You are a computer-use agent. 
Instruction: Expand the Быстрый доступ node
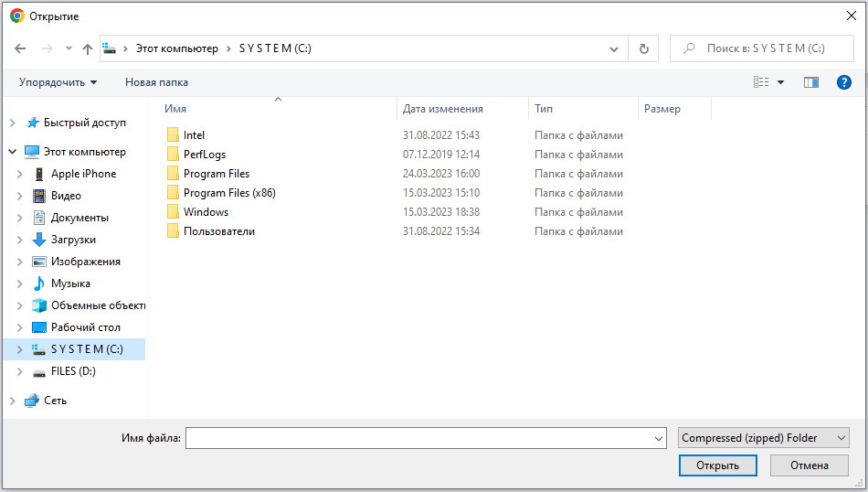(13, 123)
